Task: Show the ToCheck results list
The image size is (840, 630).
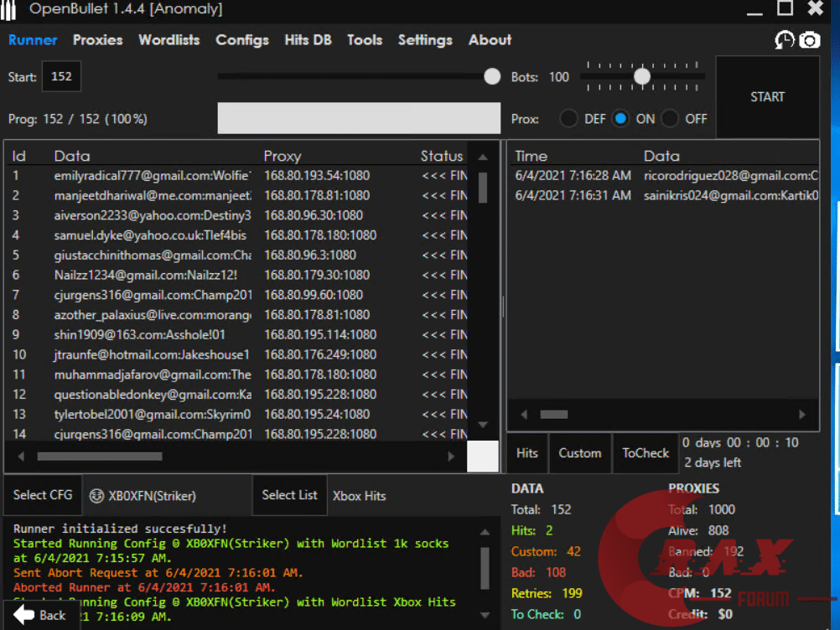Action: 646,453
